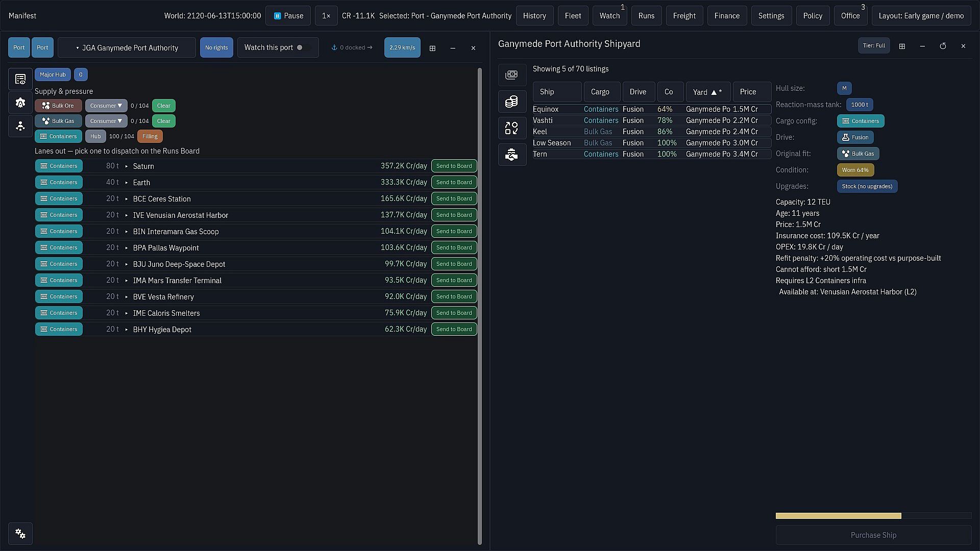
Task: Toggle the second Port chip in panel header
Action: (42, 47)
